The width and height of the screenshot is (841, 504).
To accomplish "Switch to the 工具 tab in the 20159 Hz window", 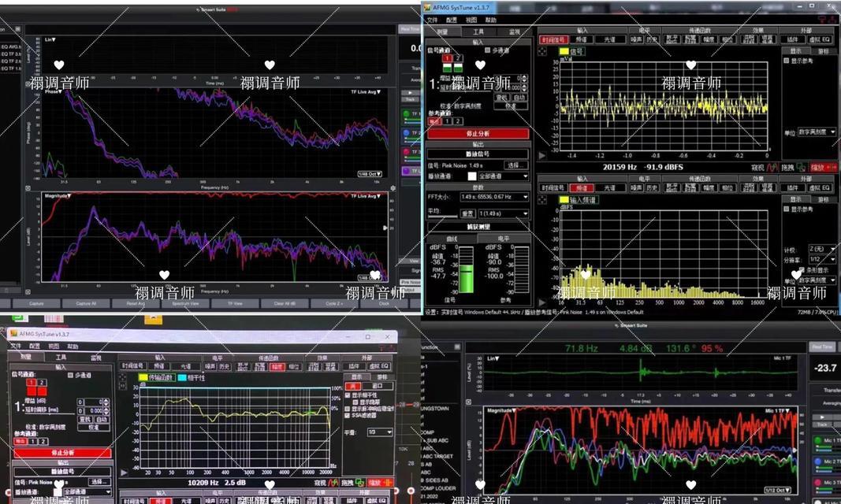I will [478, 32].
